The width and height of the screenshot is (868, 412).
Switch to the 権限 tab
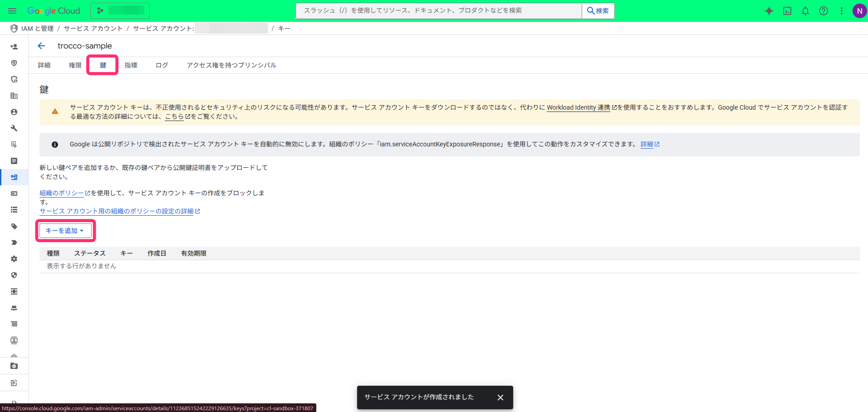point(75,65)
